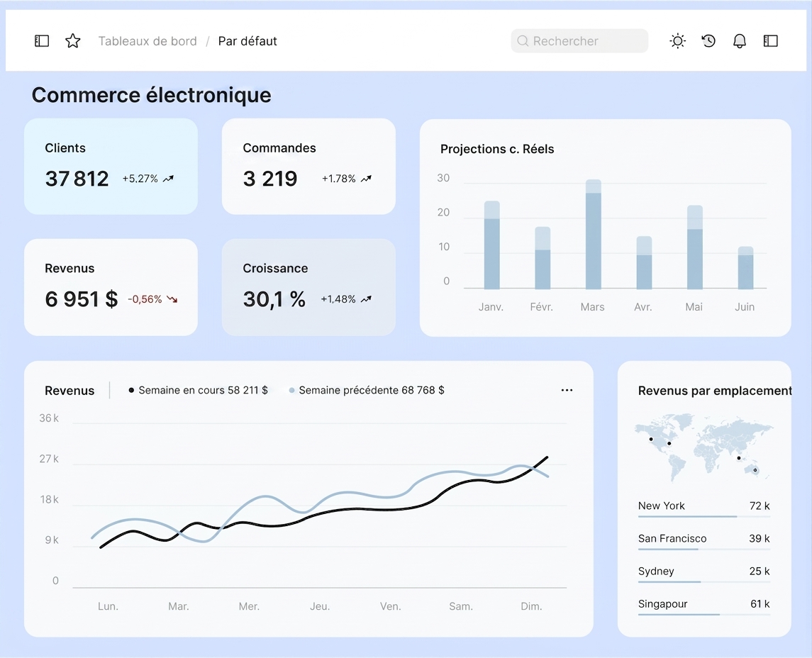812x658 pixels.
Task: Click the Janv. bar in projections chart
Action: [x=492, y=245]
